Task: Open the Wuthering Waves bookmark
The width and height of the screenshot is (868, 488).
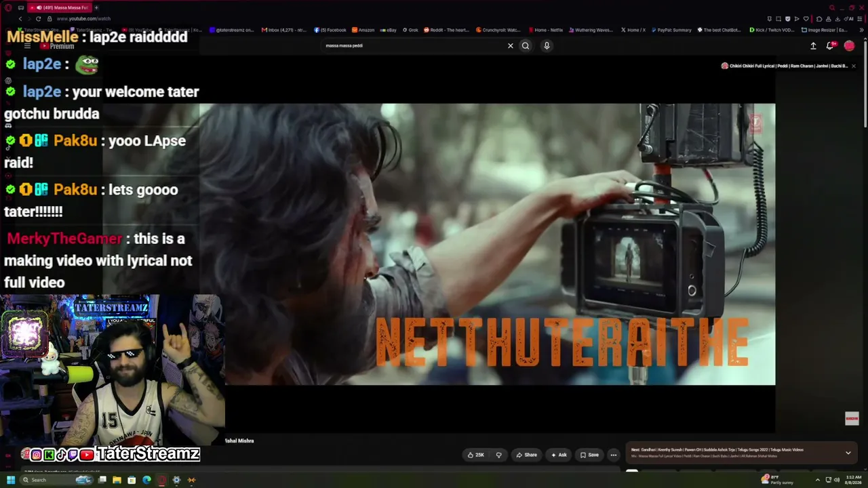Action: tap(591, 30)
